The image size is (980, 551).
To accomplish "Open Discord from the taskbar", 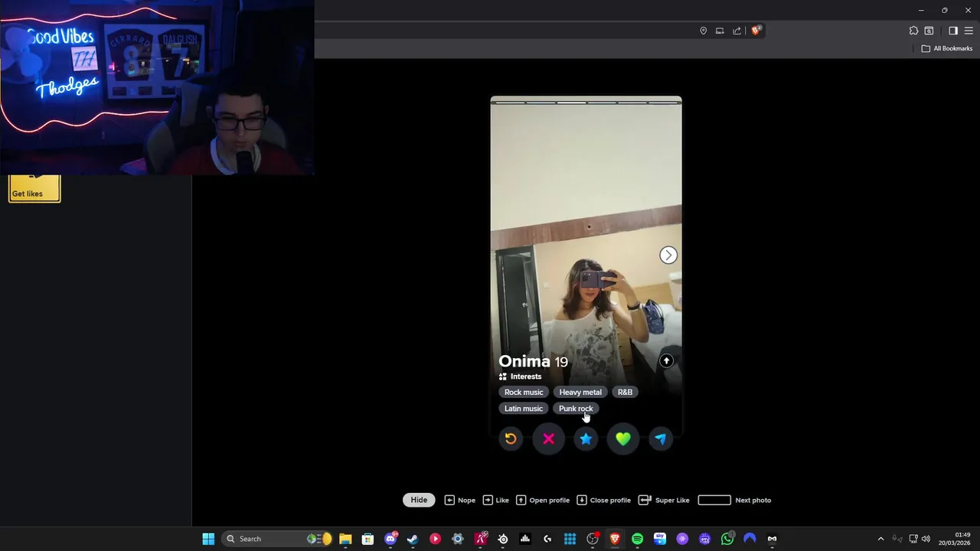I will tap(390, 539).
